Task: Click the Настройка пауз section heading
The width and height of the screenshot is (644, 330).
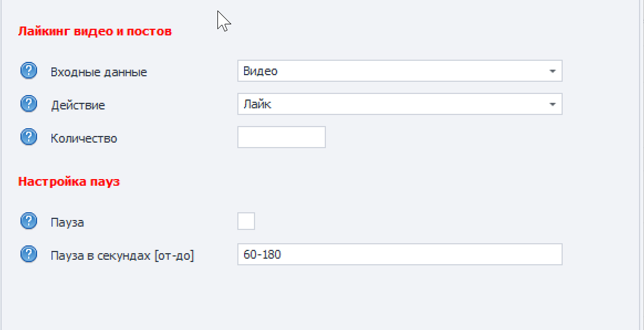Action: (x=69, y=181)
